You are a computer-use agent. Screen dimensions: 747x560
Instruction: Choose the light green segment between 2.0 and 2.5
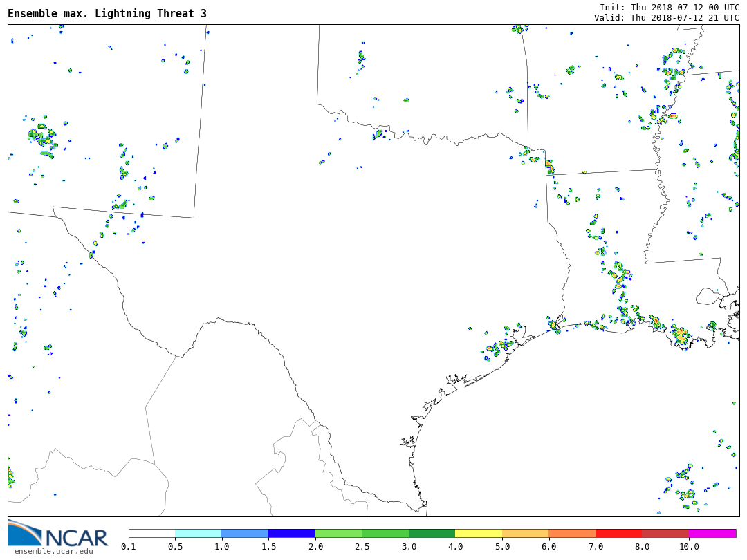[x=338, y=533]
